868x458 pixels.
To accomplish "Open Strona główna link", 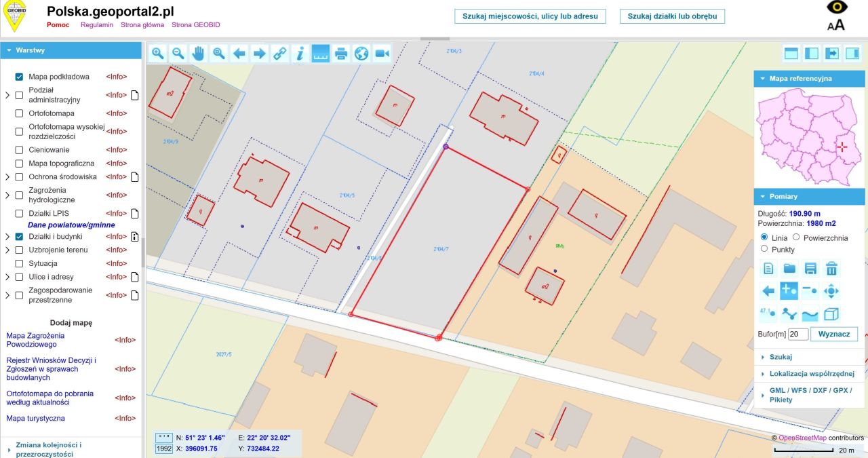I will [142, 24].
